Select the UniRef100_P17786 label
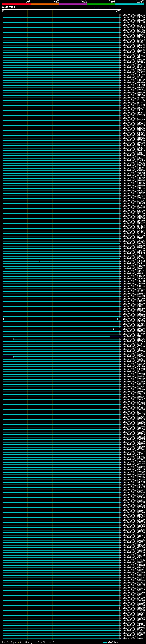Image resolution: width=146 pixels, height=644 pixels. (134, 98)
